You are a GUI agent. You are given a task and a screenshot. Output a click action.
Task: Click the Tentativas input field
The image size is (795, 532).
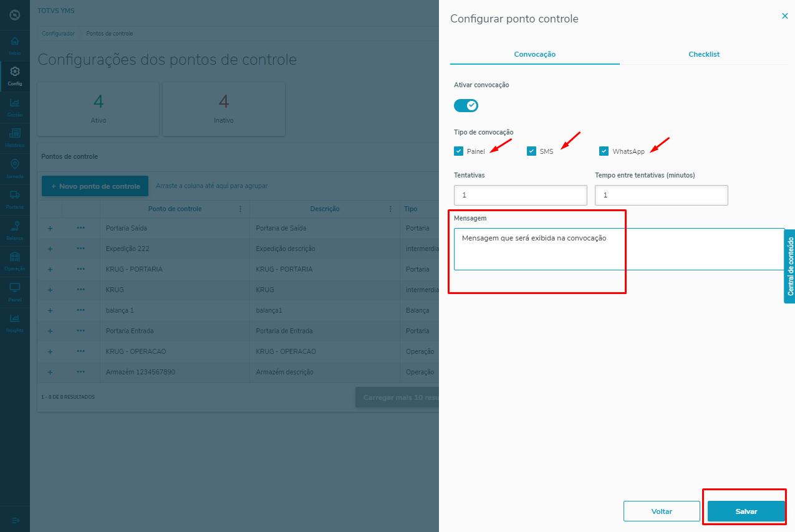point(521,195)
